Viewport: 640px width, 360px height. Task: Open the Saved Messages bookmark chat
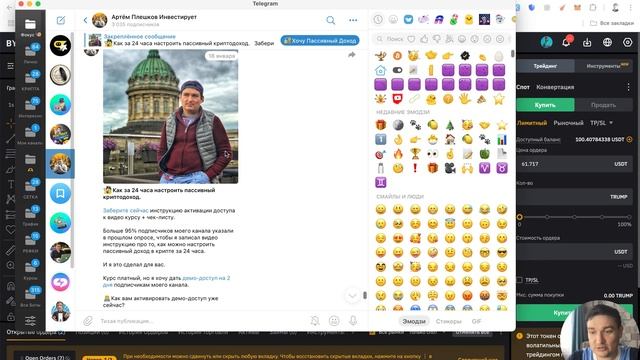pos(60,193)
